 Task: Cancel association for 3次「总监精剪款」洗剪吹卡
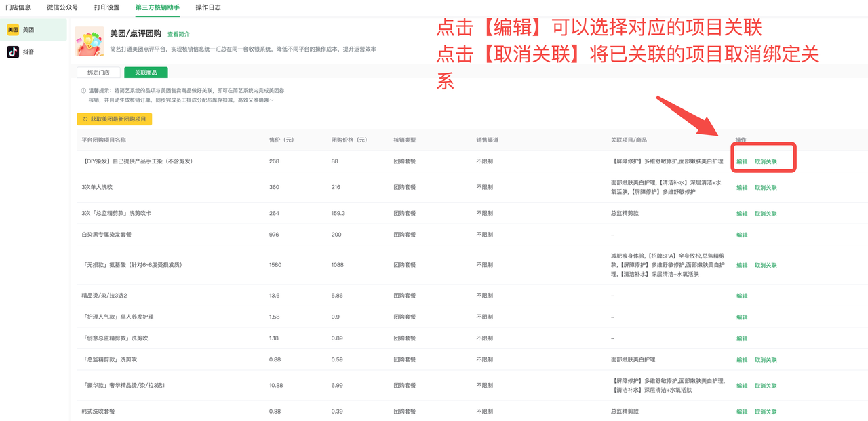point(766,214)
